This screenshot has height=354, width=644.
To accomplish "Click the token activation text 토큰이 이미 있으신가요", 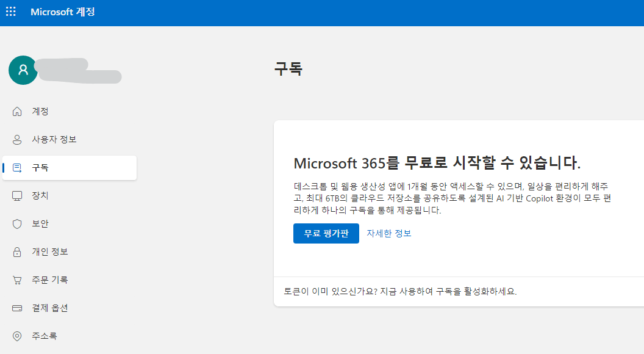I will point(400,292).
